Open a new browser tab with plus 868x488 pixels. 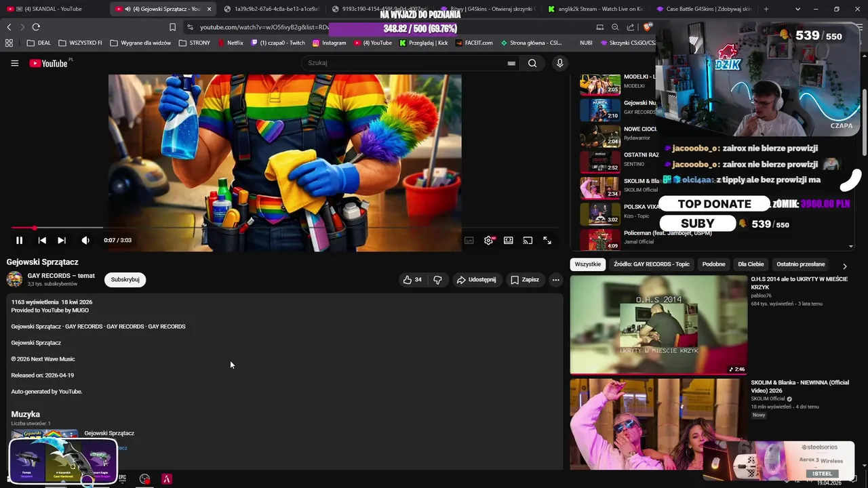point(766,9)
